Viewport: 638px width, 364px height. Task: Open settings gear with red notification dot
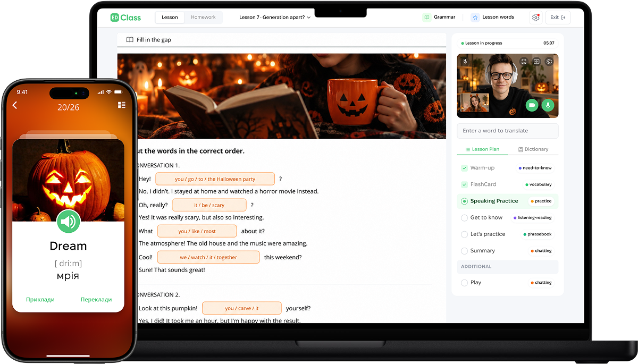(535, 18)
